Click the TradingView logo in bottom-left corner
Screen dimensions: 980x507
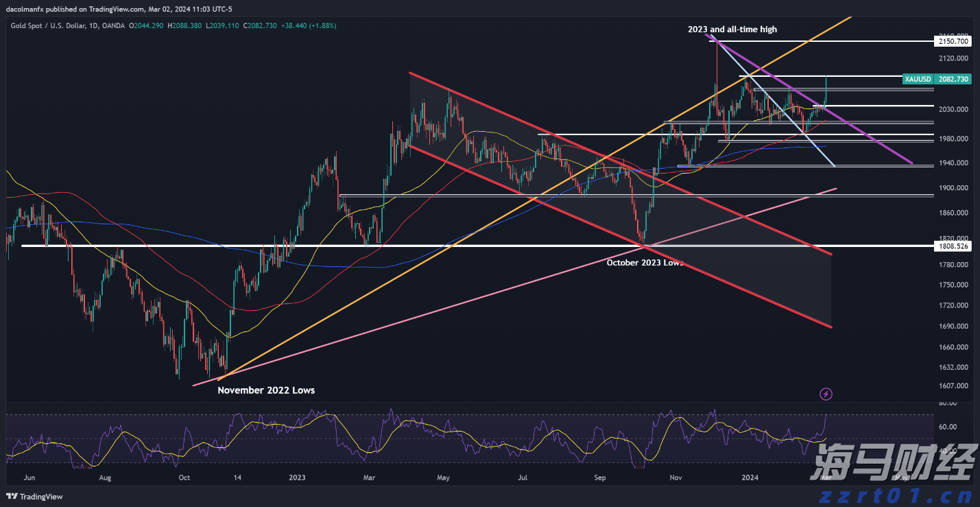[34, 497]
